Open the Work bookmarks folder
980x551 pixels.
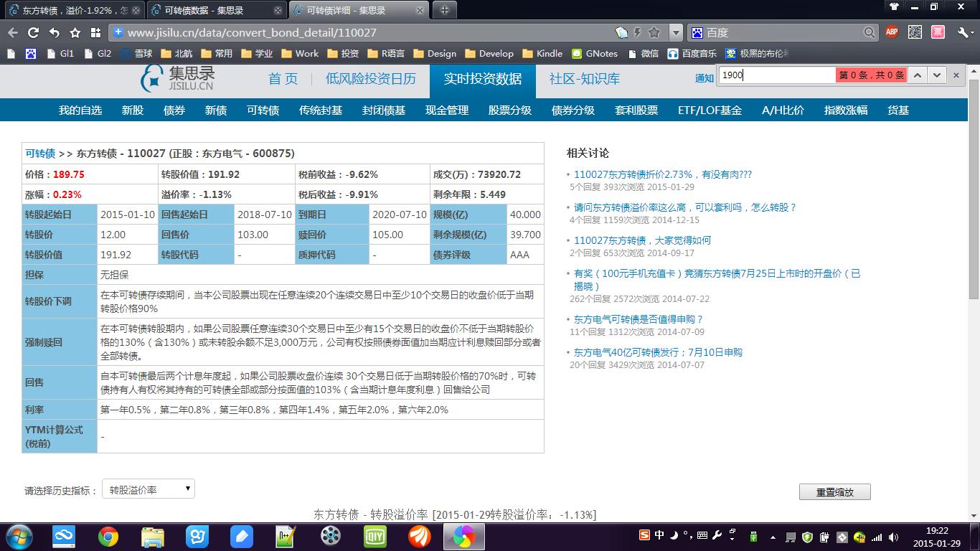click(300, 53)
